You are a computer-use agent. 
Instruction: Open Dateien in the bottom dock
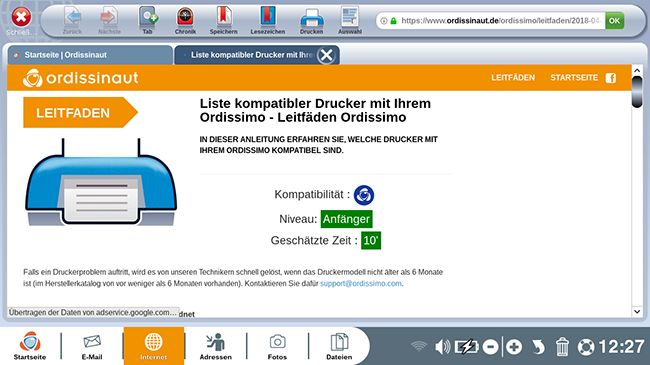[339, 346]
